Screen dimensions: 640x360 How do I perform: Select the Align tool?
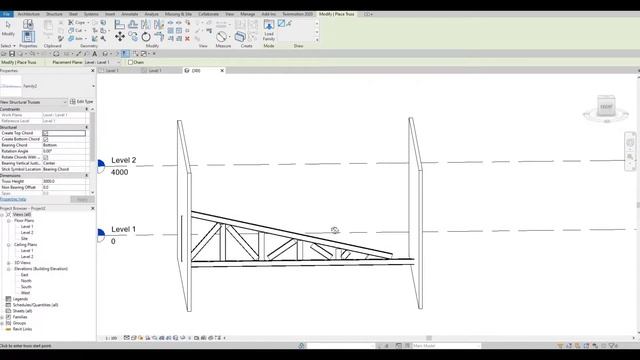pyautogui.click(x=119, y=24)
